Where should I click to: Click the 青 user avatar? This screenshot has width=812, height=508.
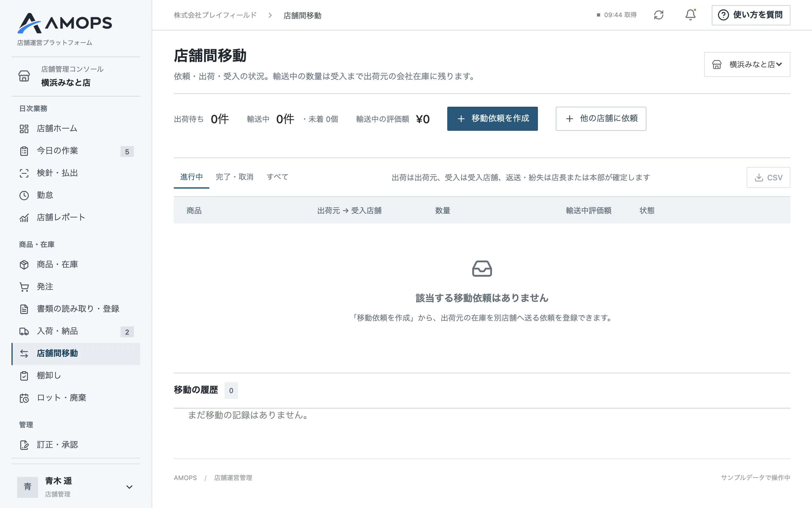coord(28,487)
